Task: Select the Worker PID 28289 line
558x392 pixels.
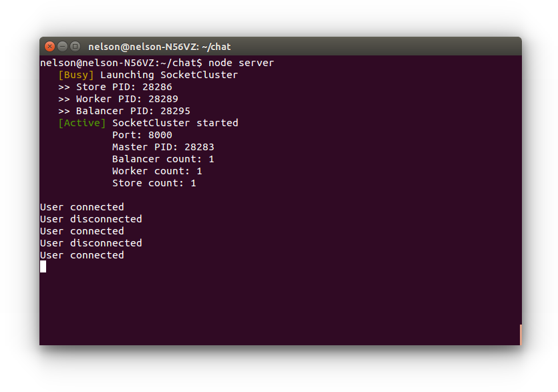Action: tap(118, 99)
